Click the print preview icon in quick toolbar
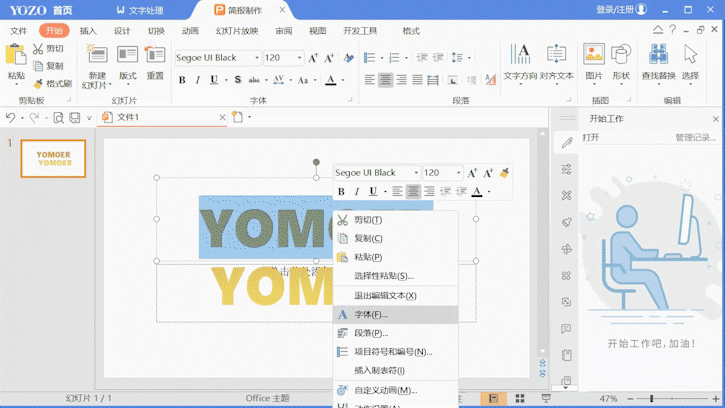Image resolution: width=725 pixels, height=408 pixels. pos(58,117)
